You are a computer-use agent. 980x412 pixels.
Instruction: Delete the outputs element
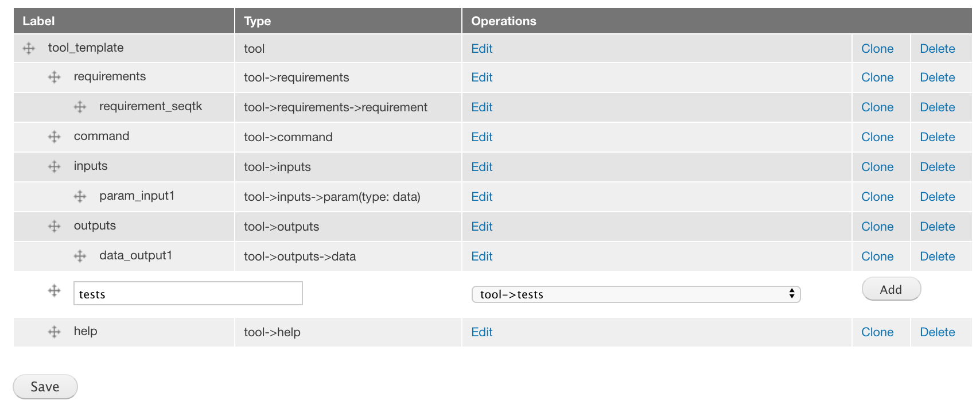click(938, 227)
